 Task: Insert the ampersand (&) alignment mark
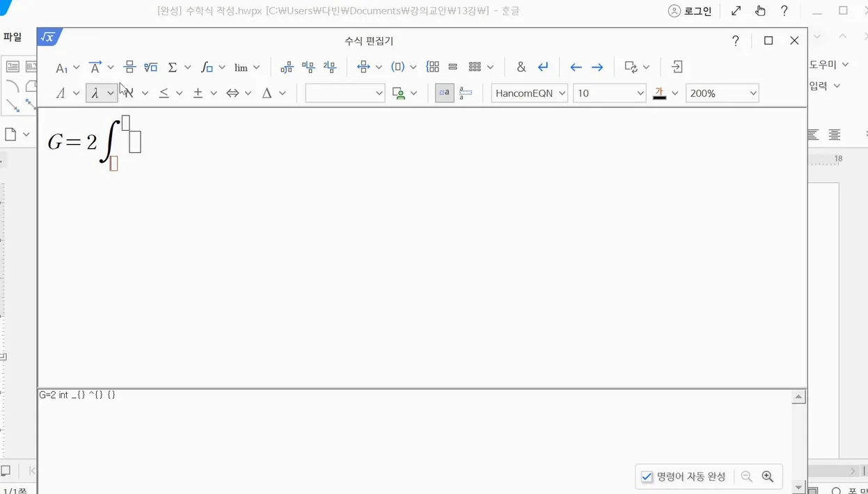[521, 67]
